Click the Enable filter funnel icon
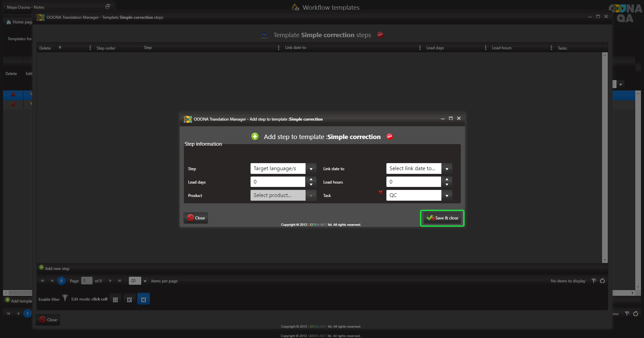 pyautogui.click(x=65, y=298)
